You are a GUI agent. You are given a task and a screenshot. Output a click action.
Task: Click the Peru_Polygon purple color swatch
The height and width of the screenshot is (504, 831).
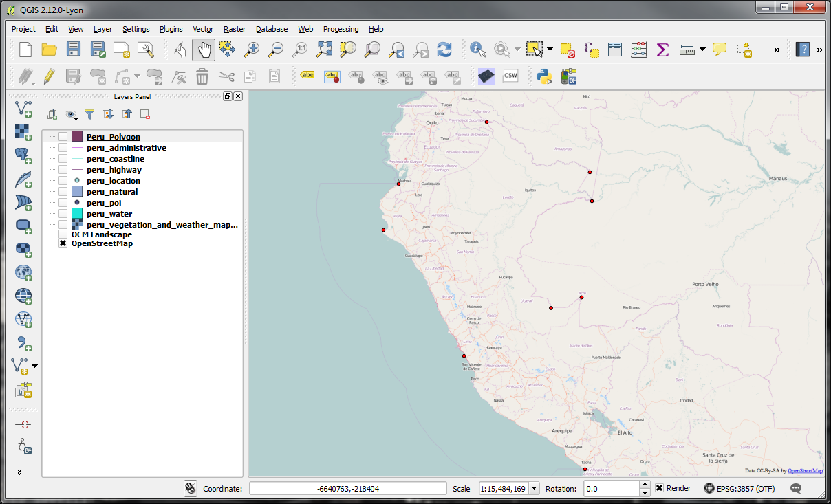[x=77, y=137]
